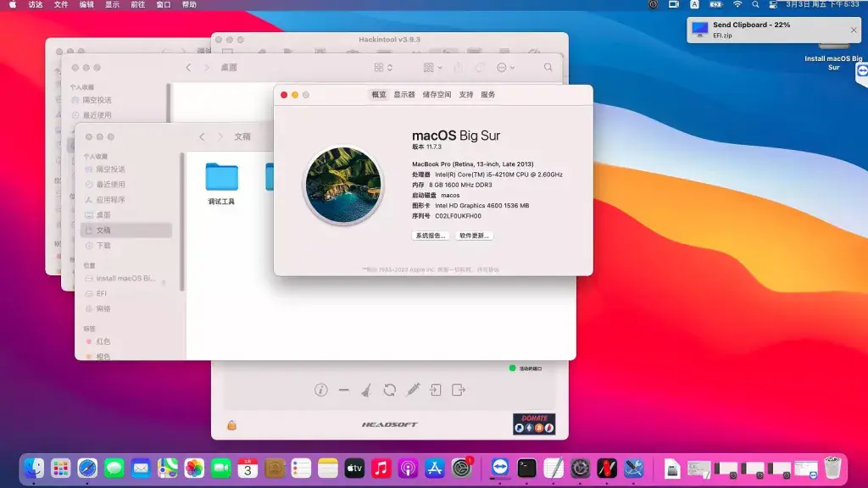Click search icon in 桌面 Finder window

pyautogui.click(x=548, y=68)
